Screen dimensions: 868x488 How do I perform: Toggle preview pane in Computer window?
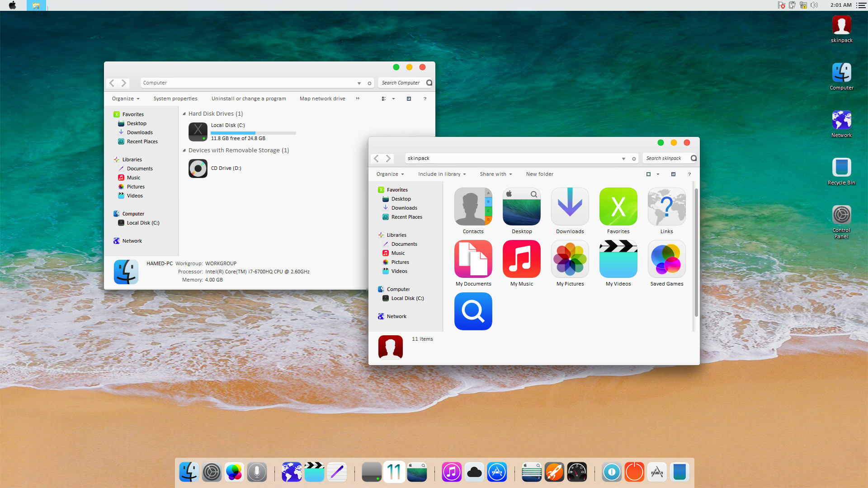pyautogui.click(x=409, y=99)
